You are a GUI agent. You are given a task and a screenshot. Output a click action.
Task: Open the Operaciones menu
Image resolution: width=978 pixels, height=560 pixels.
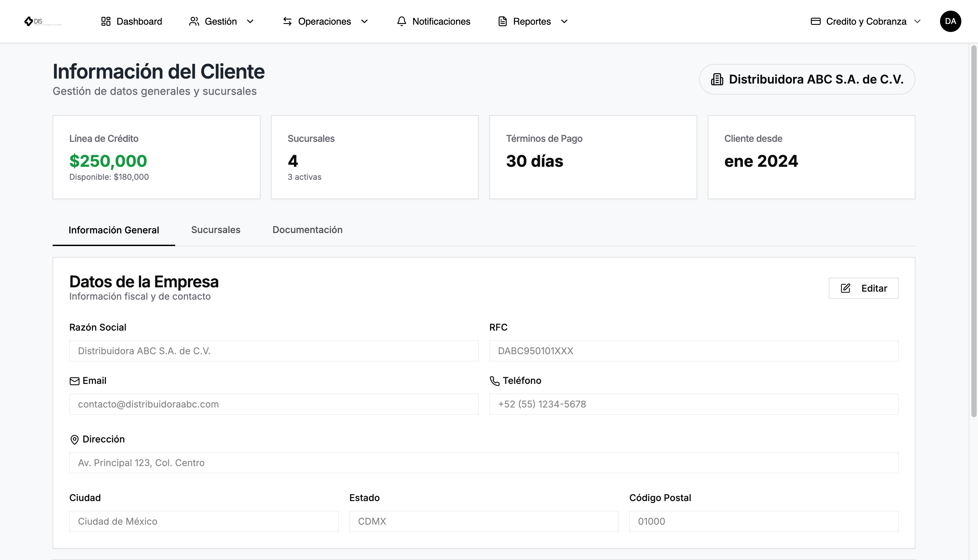tap(325, 21)
